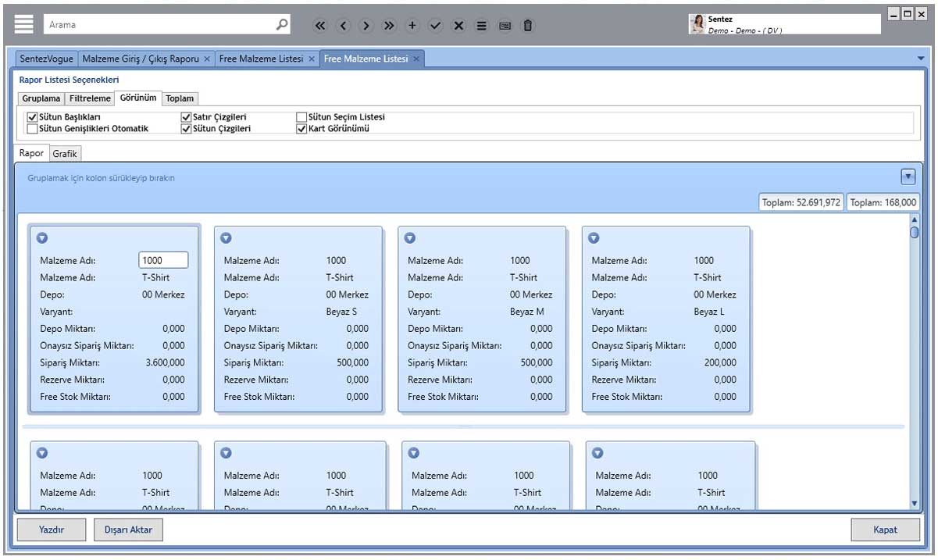Add a new record with plus icon

[412, 25]
